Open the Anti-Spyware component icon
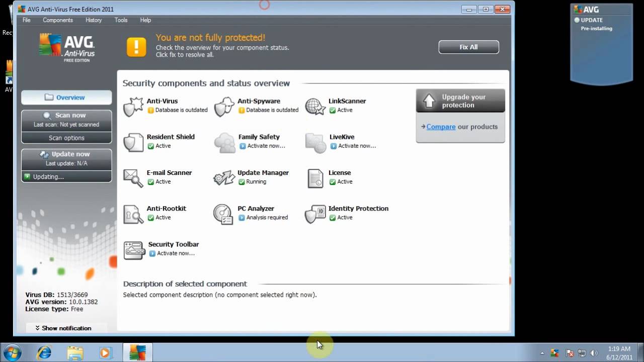 (x=224, y=107)
